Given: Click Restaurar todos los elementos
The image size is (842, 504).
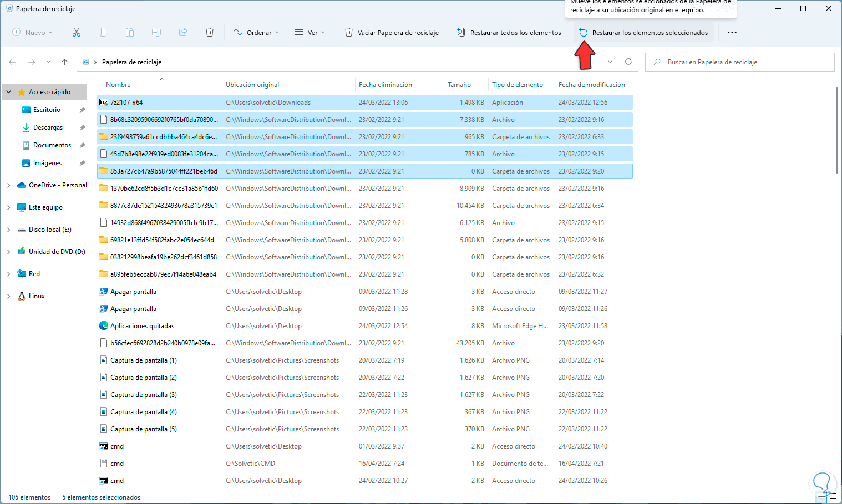Looking at the screenshot, I should [509, 33].
